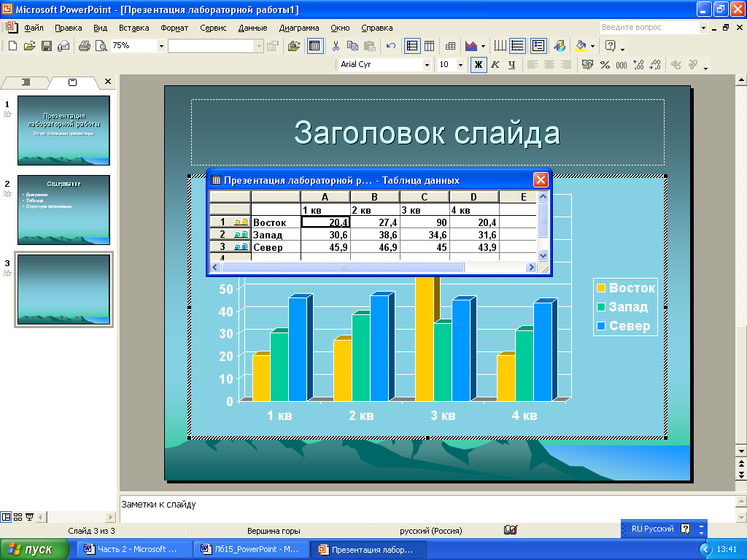
Task: Click column header C in datasheet
Action: point(425,197)
